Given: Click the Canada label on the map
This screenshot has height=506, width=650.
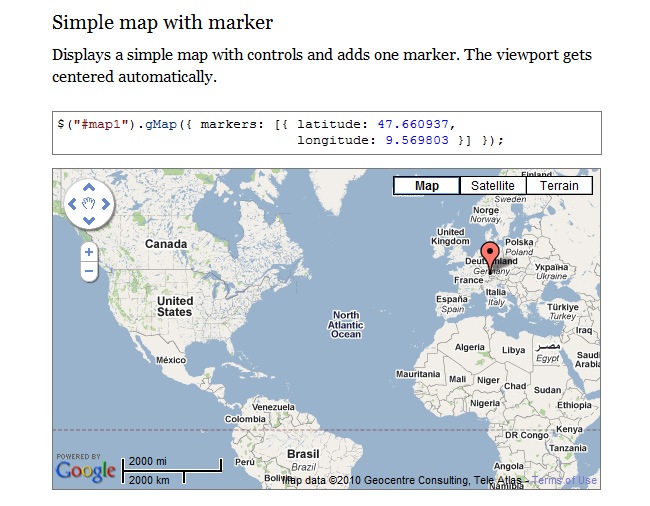Looking at the screenshot, I should coord(166,244).
